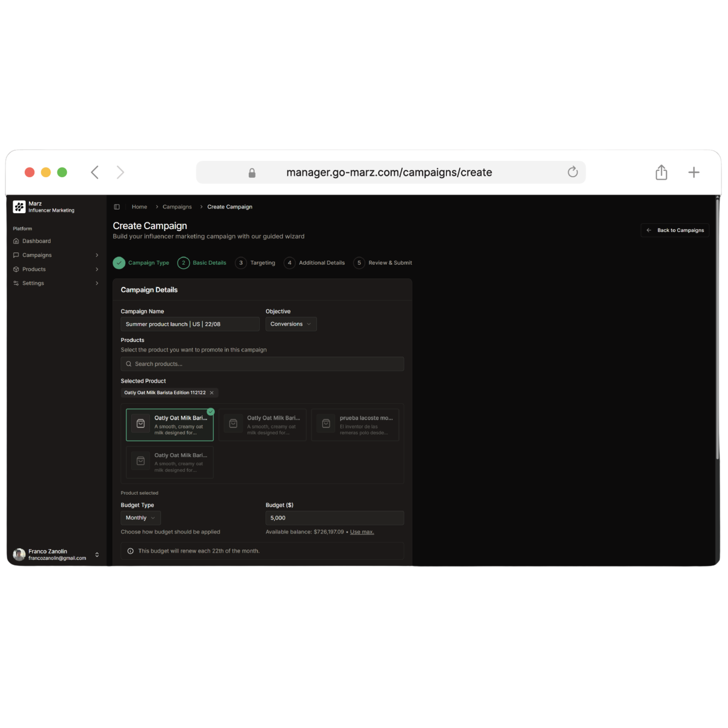728x728 pixels.
Task: Deselect the checked Oatly Oat Milk product card
Action: tap(170, 425)
